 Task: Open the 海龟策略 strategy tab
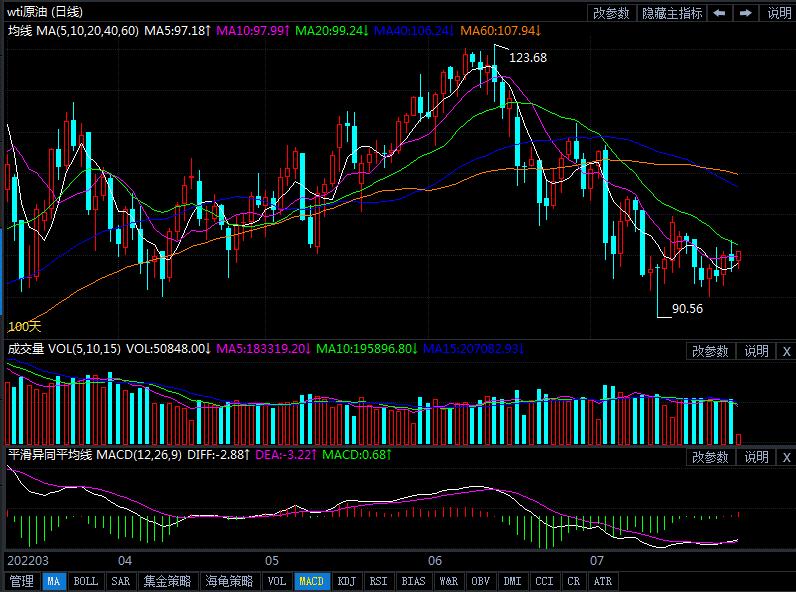(229, 581)
